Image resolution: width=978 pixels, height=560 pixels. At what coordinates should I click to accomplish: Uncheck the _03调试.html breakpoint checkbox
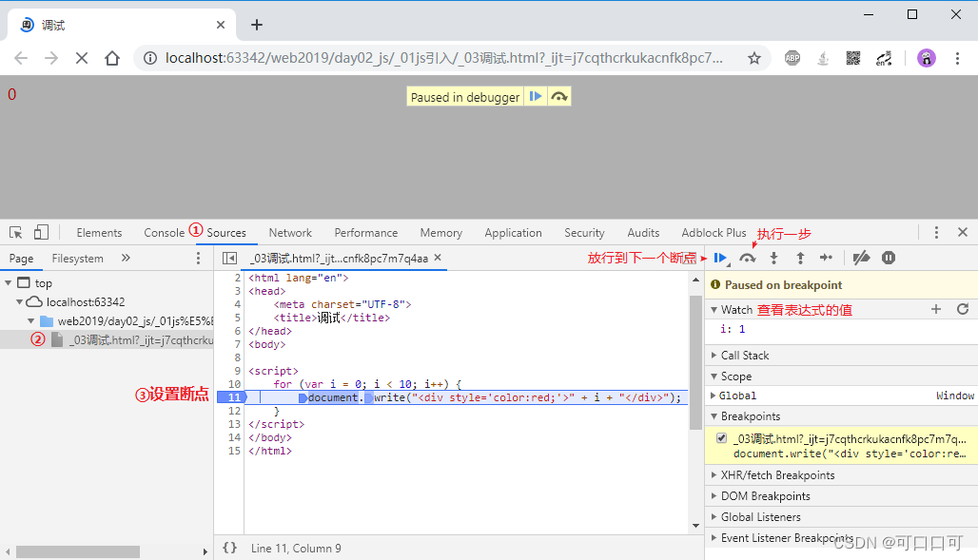[x=721, y=437]
